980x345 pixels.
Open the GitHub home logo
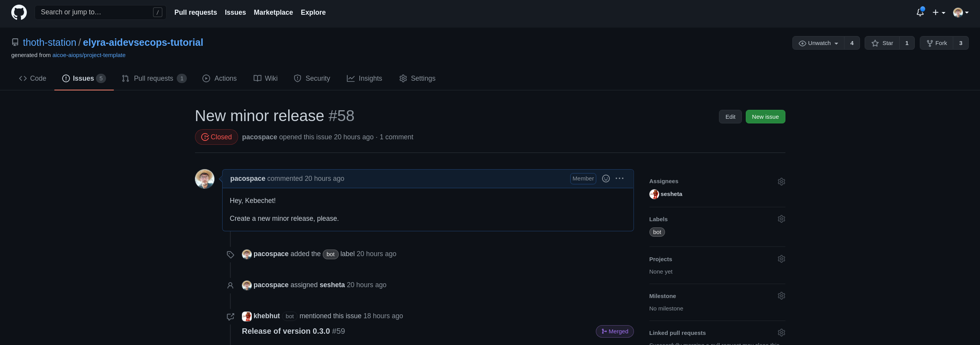tap(19, 12)
